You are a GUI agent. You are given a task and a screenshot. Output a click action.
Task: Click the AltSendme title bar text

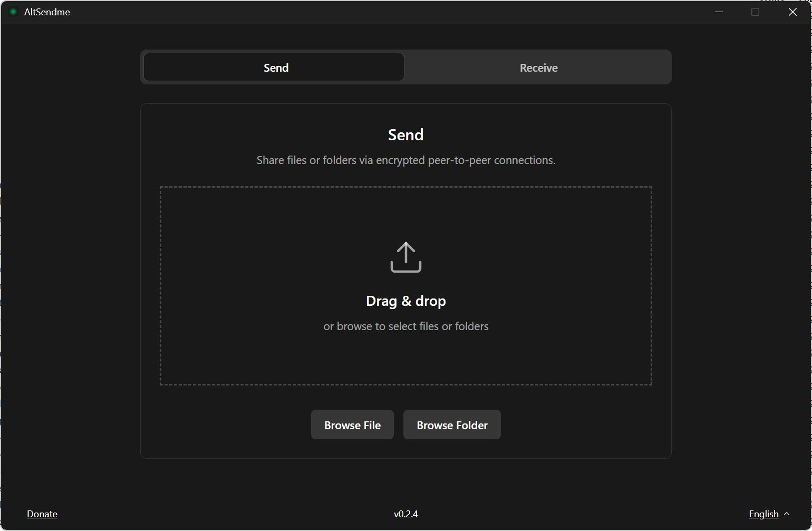point(47,12)
